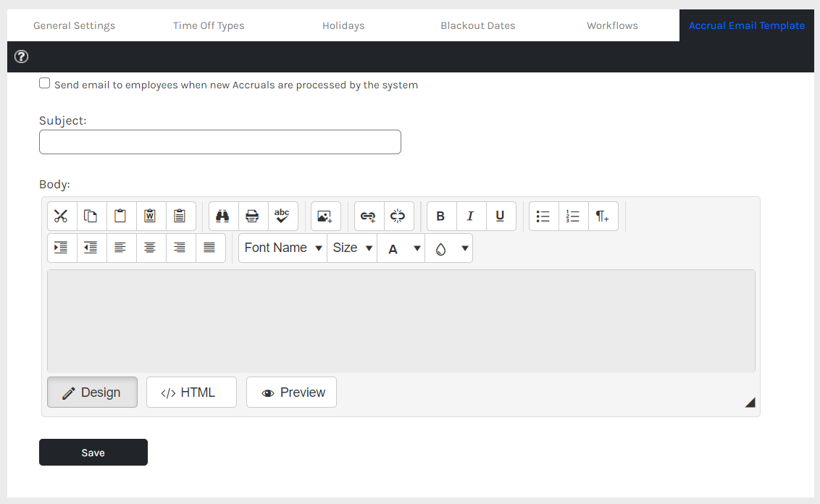Insert a bulleted list

pos(543,216)
